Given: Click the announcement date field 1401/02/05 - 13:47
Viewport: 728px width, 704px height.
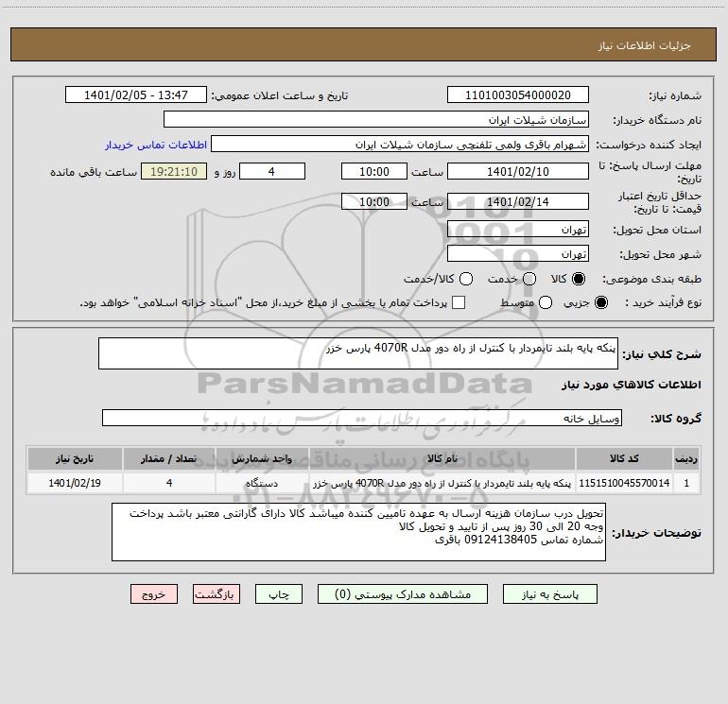Looking at the screenshot, I should pyautogui.click(x=136, y=95).
